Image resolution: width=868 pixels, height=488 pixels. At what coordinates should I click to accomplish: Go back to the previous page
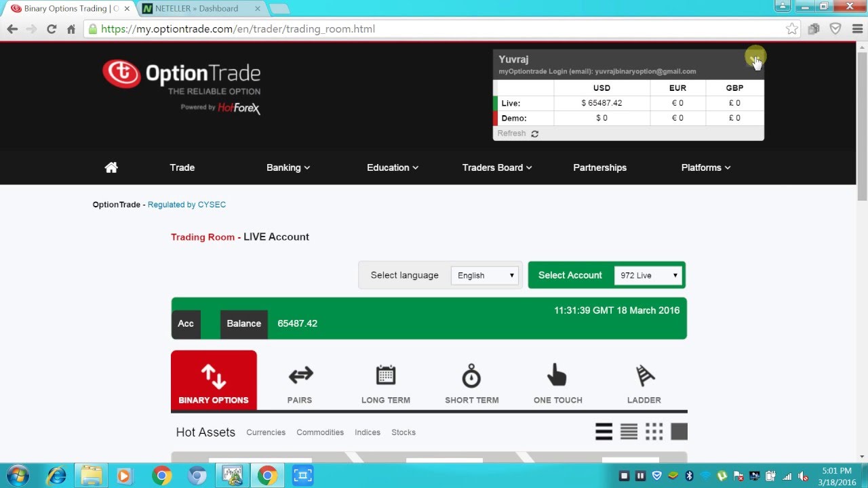12,29
